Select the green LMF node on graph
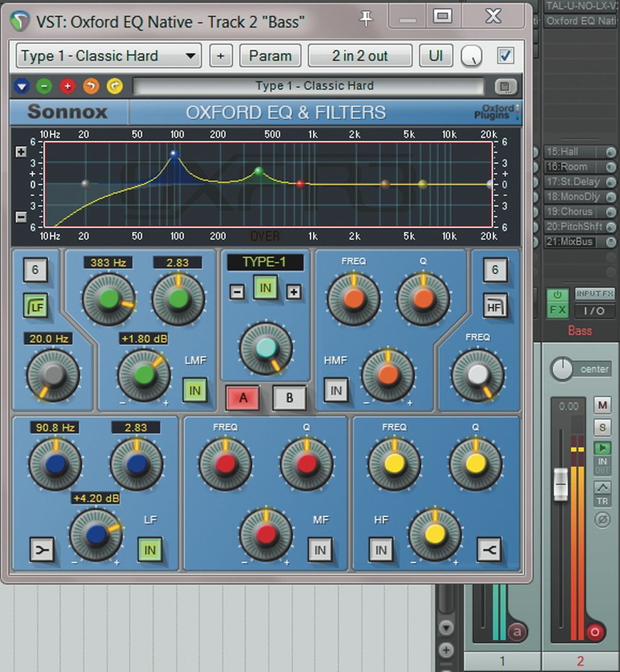 (x=258, y=171)
